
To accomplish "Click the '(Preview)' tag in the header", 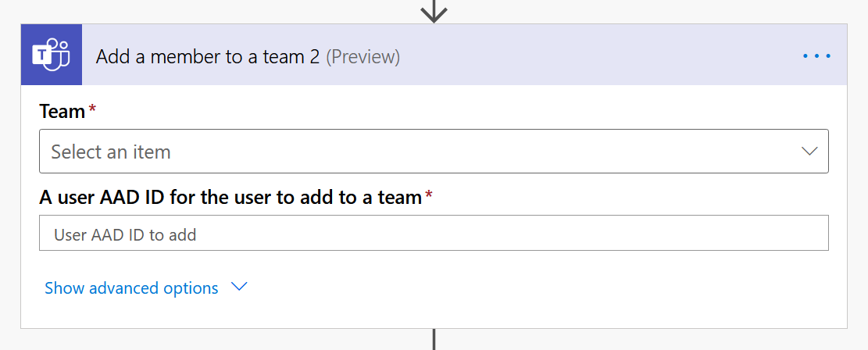I will (x=363, y=57).
